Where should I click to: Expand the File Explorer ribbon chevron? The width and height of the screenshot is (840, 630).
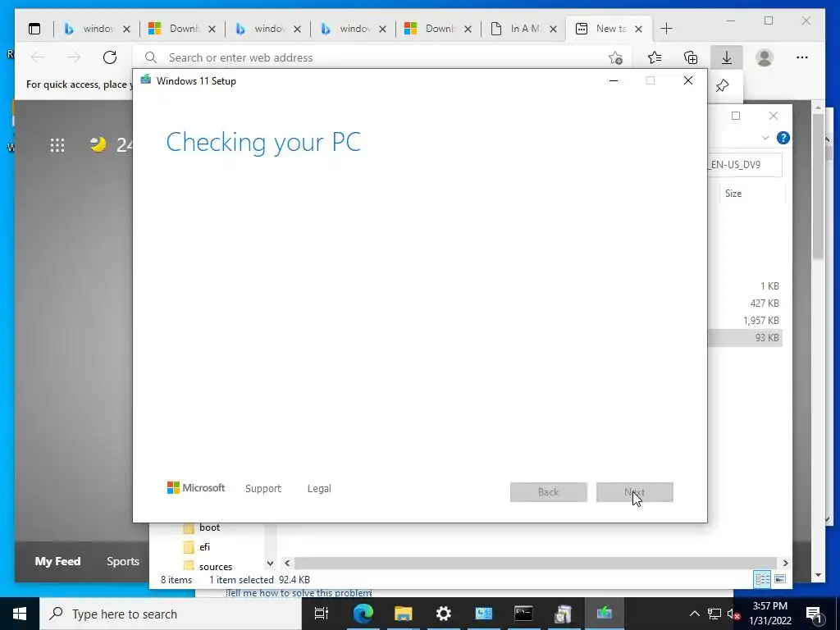coord(765,138)
